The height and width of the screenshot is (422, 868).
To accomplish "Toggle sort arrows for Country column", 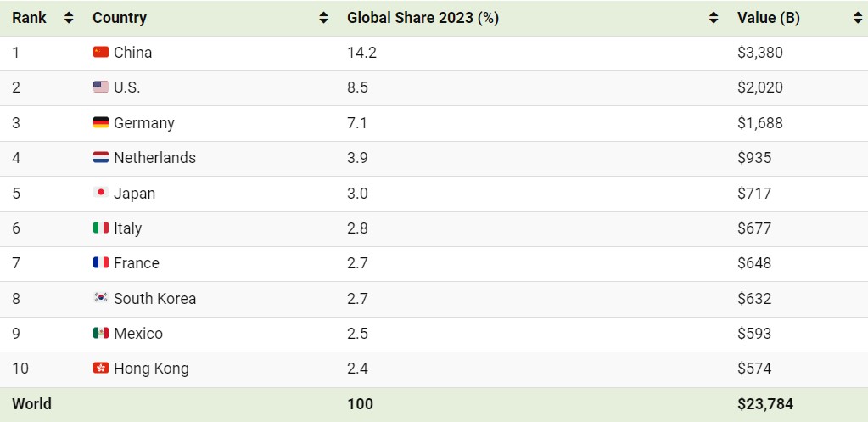I will coord(323,18).
